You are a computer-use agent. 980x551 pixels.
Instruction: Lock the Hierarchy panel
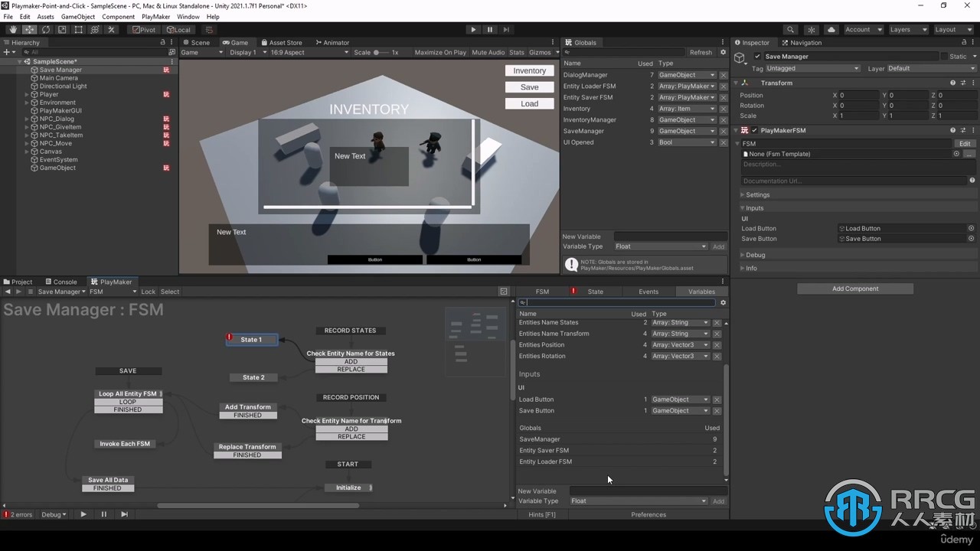pyautogui.click(x=162, y=43)
